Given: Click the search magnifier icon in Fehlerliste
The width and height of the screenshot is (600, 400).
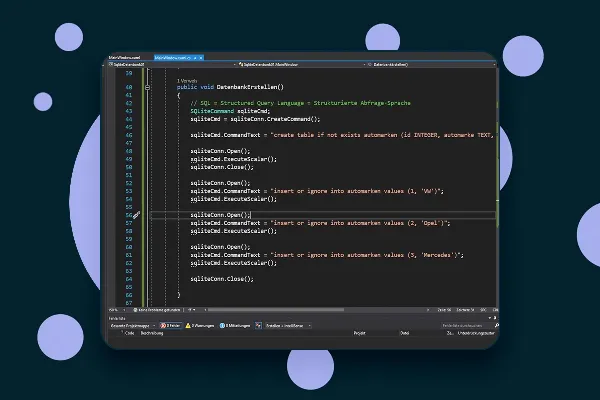Looking at the screenshot, I should click(496, 326).
